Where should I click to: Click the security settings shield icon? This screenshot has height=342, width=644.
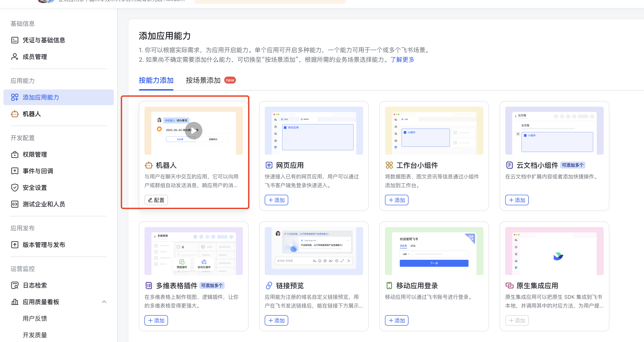pyautogui.click(x=15, y=188)
